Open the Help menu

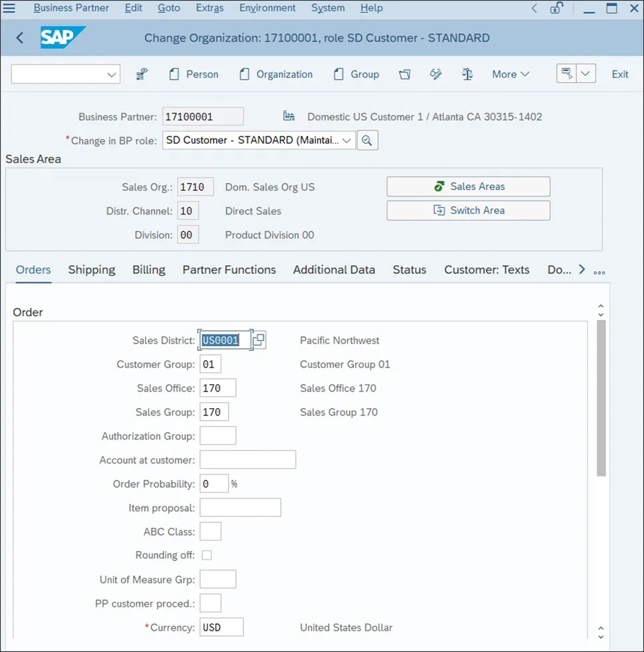pos(372,8)
